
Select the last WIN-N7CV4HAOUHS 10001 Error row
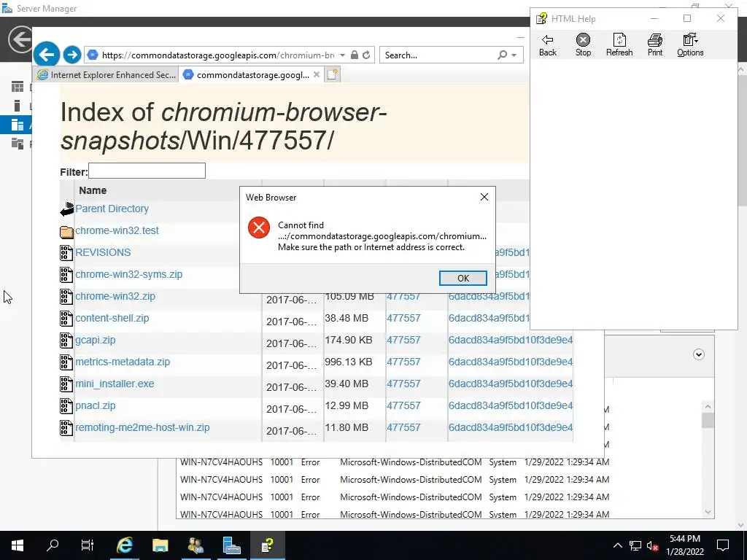tap(395, 514)
